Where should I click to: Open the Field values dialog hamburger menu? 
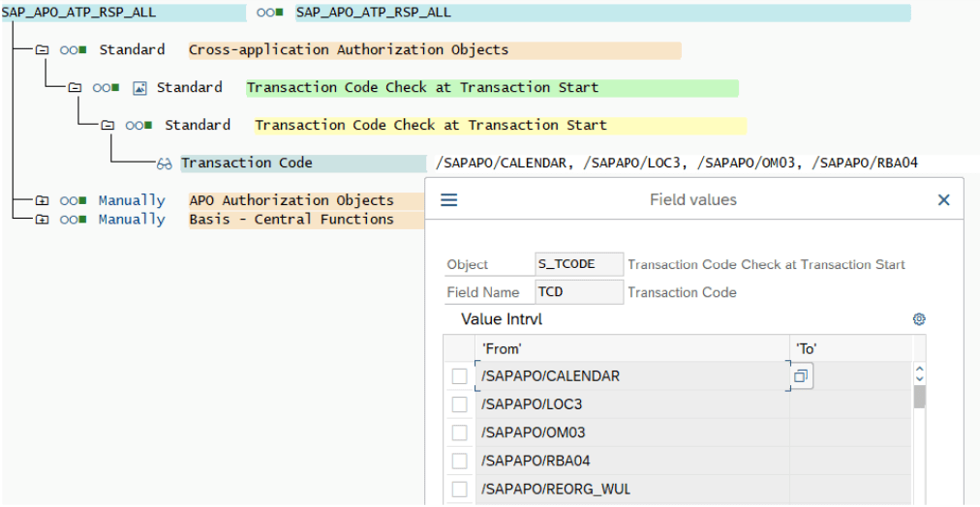coord(448,200)
